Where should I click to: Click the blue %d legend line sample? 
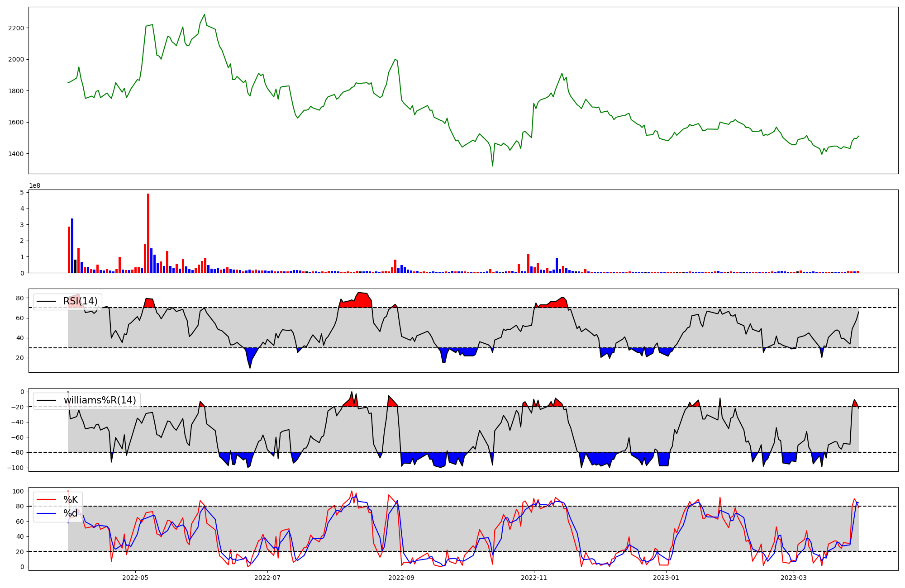[47, 513]
